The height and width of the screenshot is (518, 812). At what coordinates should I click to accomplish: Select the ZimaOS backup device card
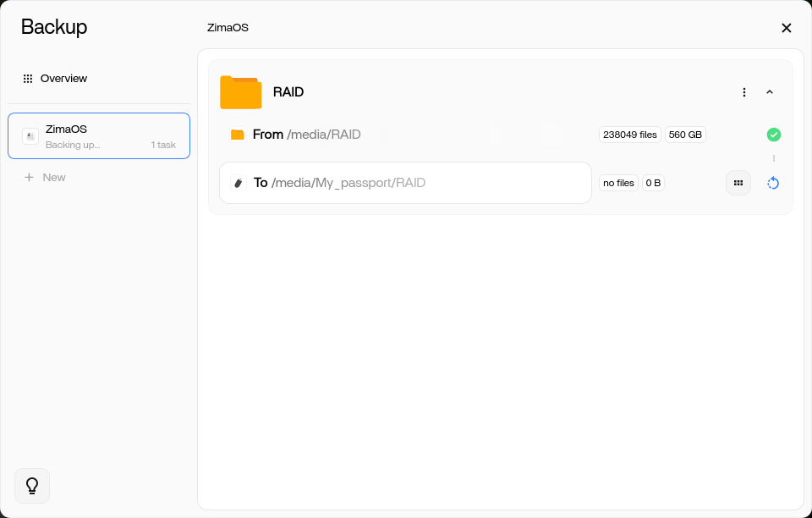click(x=99, y=135)
